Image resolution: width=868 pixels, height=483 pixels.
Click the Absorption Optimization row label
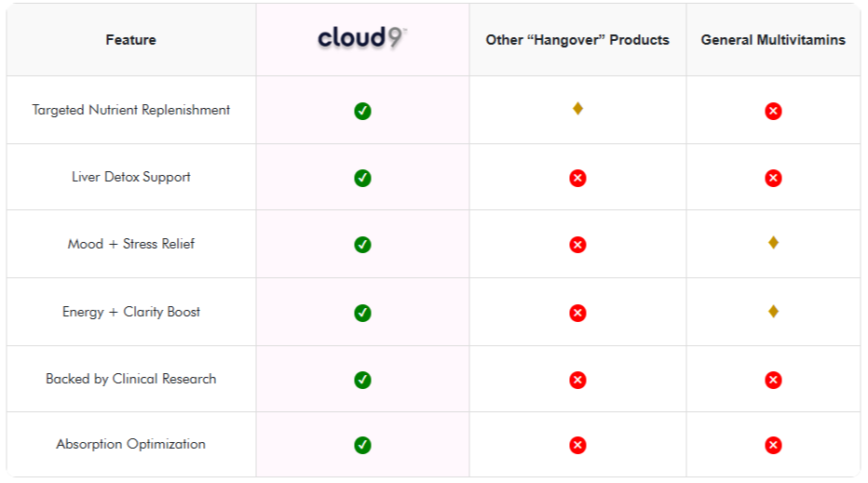click(130, 444)
